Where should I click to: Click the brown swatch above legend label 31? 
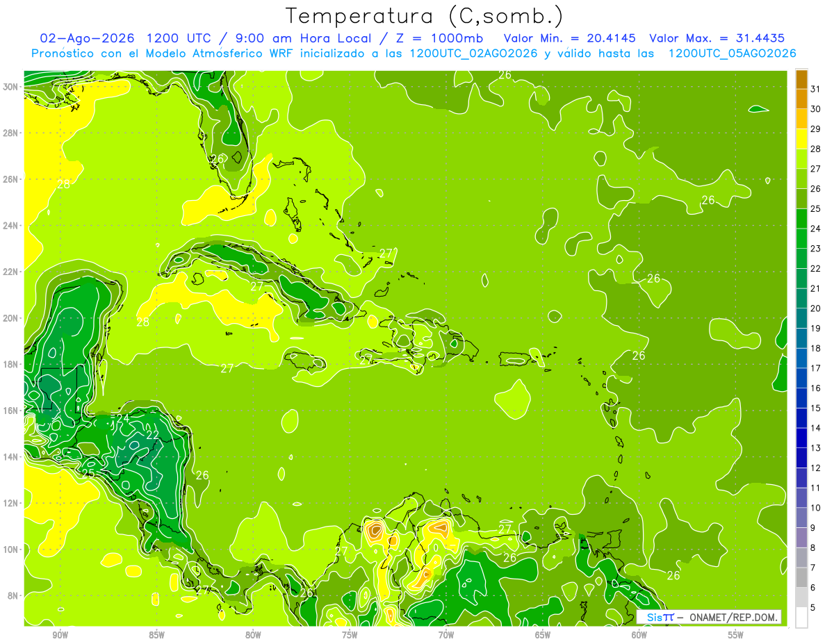tap(801, 79)
